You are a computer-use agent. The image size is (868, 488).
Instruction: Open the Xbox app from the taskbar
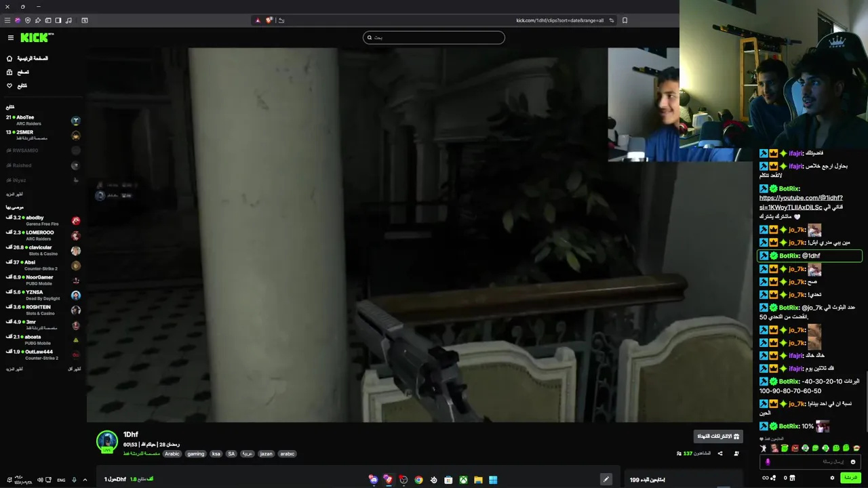pyautogui.click(x=463, y=480)
